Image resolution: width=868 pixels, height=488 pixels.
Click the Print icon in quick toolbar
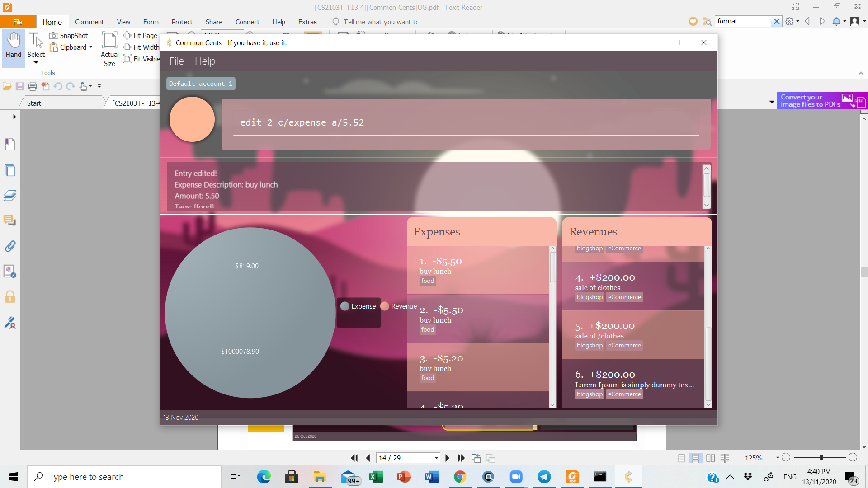[x=33, y=86]
